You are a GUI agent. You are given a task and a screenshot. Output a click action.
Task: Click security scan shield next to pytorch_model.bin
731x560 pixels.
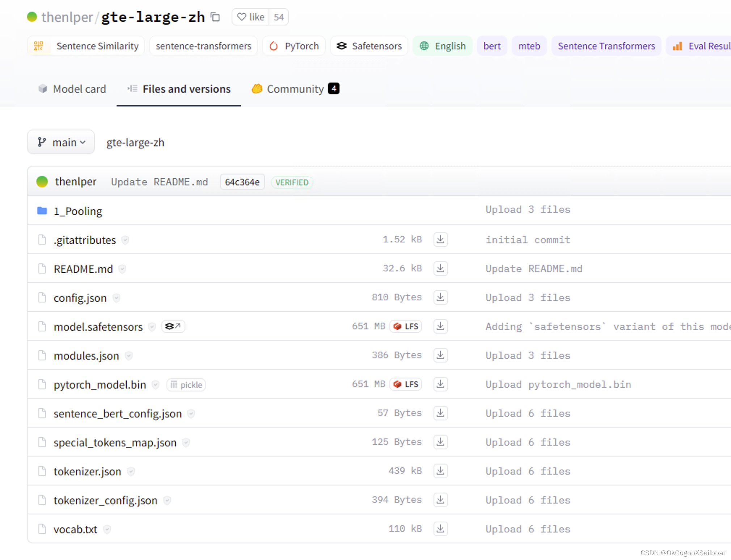click(x=156, y=385)
